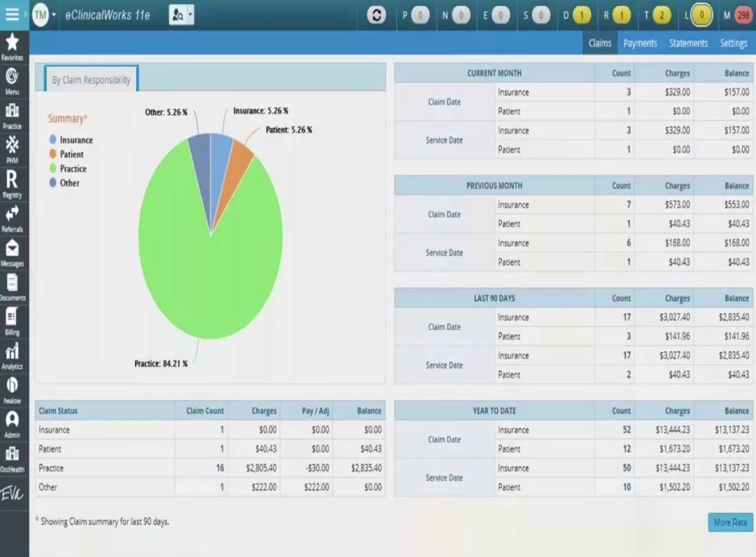
Task: Open the Billing sidebar icon
Action: pyautogui.click(x=12, y=318)
